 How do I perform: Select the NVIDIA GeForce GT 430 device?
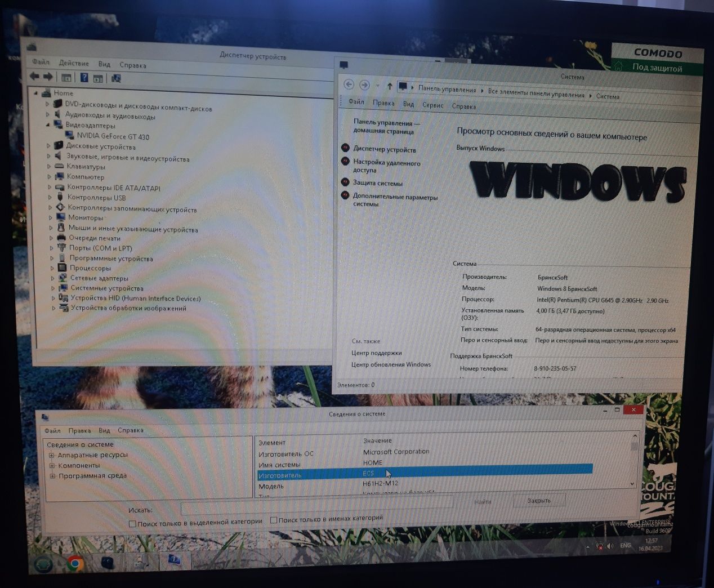click(x=113, y=136)
